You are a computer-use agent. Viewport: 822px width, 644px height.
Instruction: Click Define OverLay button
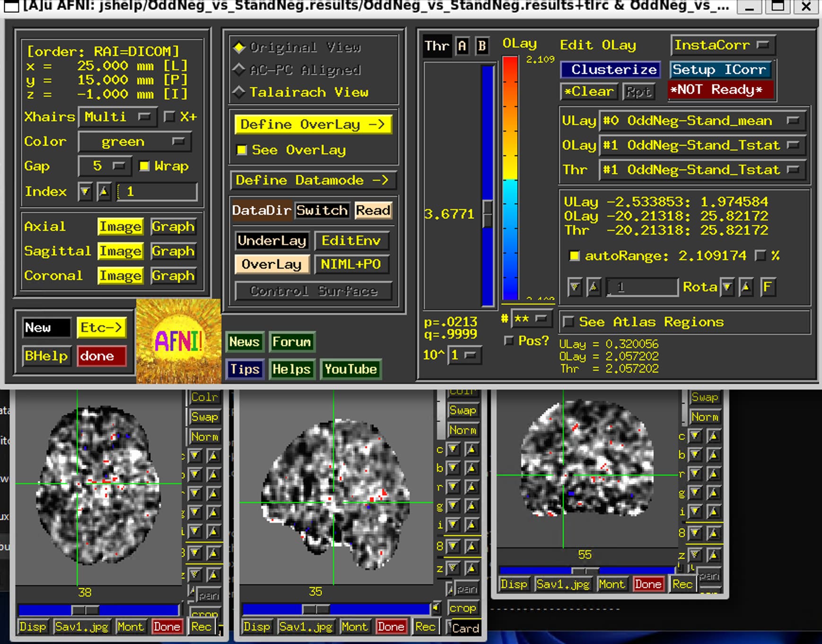pos(313,125)
